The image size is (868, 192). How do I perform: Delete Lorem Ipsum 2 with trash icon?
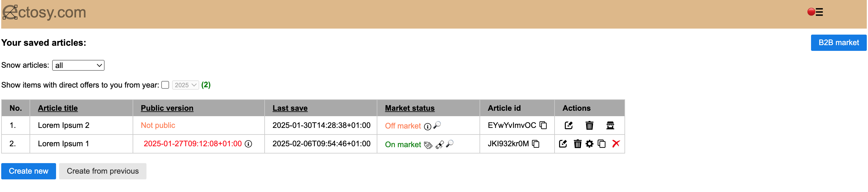pyautogui.click(x=589, y=125)
